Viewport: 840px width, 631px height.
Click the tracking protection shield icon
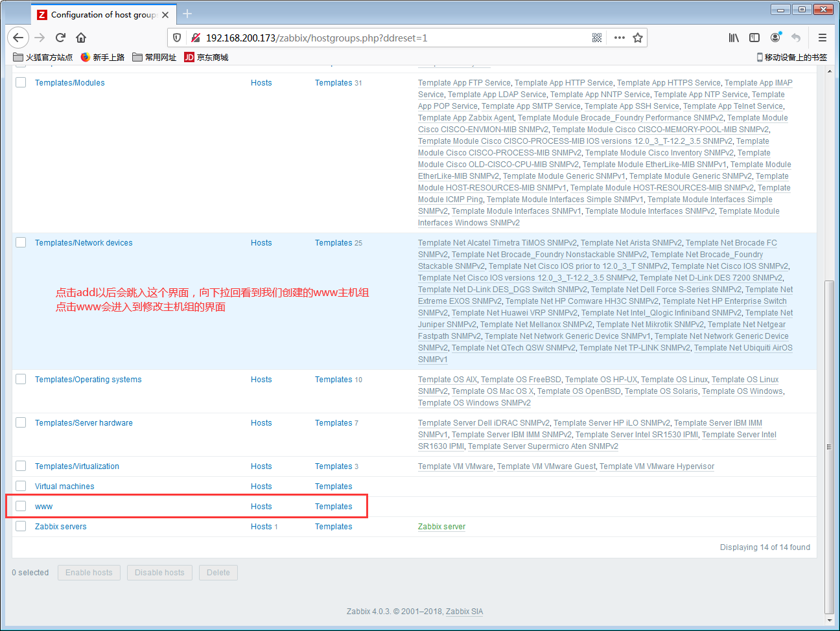point(177,38)
